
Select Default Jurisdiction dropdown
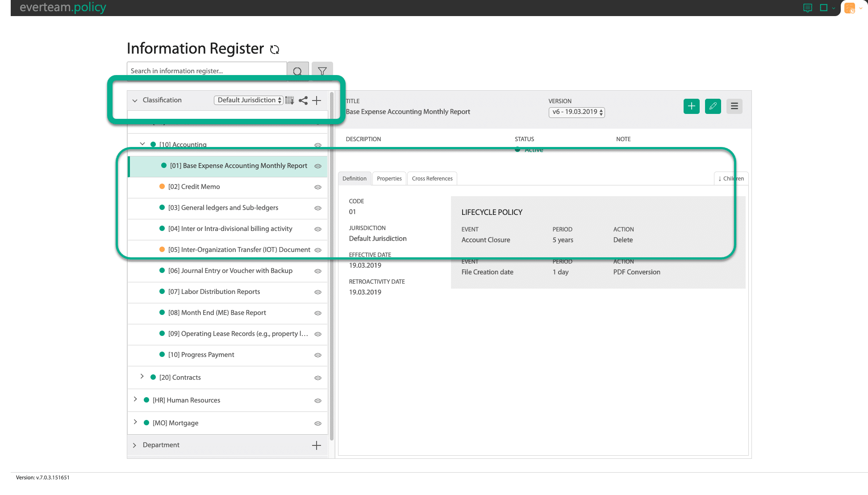pyautogui.click(x=249, y=100)
